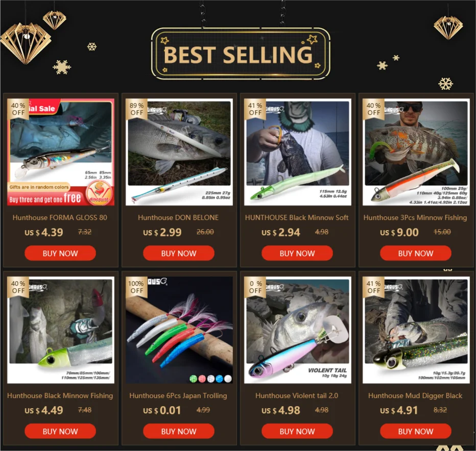
Task: Click BUY NOW under Hunthouse FORMA GLOSS 80
Action: click(60, 253)
